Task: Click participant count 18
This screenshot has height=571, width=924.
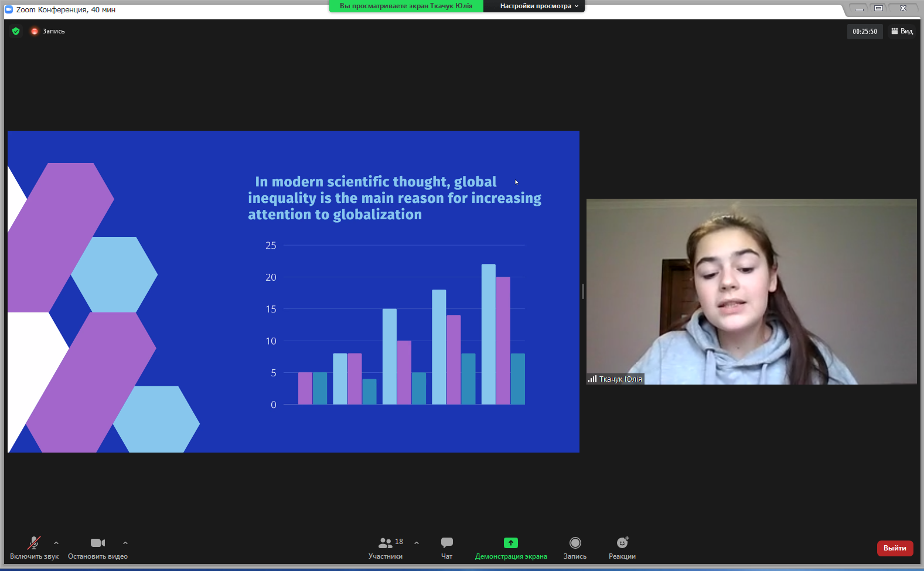Action: 399,542
